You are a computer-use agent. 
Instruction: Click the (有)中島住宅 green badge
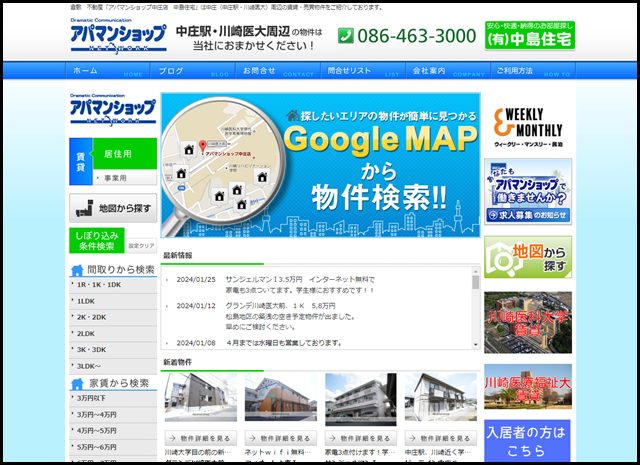click(x=530, y=36)
